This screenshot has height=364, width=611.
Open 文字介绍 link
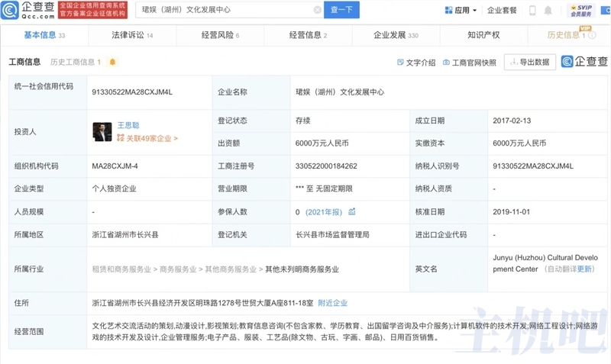click(416, 63)
